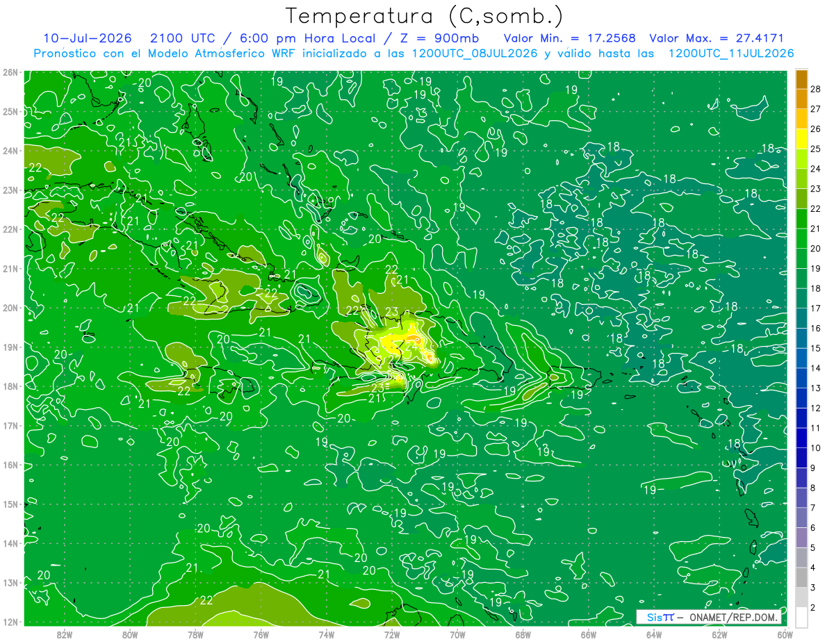The width and height of the screenshot is (834, 644).
Task: Pick the blue color bar segment between 13 and 14
Action: pyautogui.click(x=801, y=379)
